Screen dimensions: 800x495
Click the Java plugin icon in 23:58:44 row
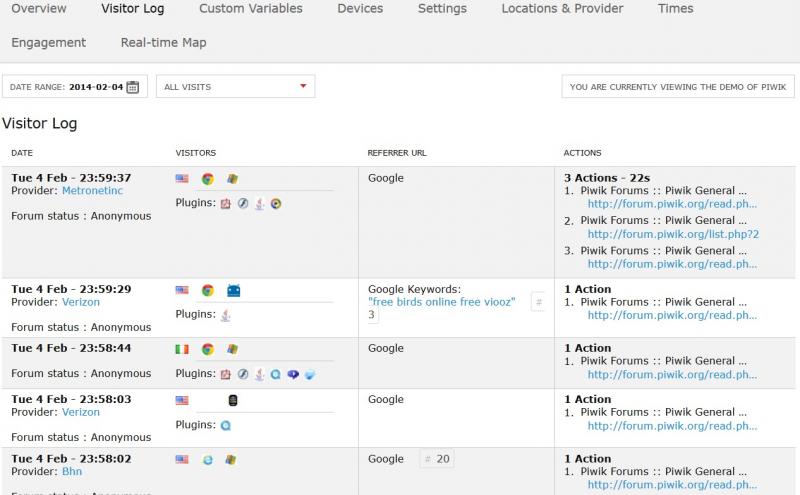coord(259,374)
